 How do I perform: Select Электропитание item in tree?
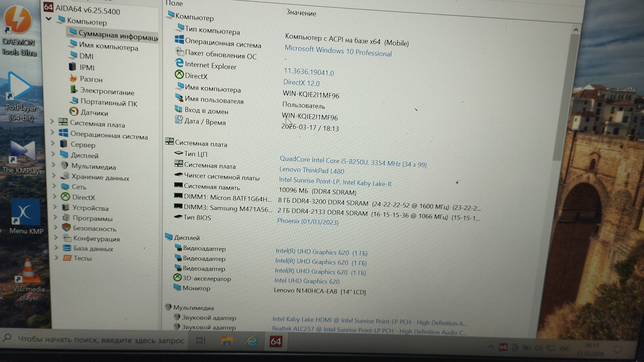(107, 92)
